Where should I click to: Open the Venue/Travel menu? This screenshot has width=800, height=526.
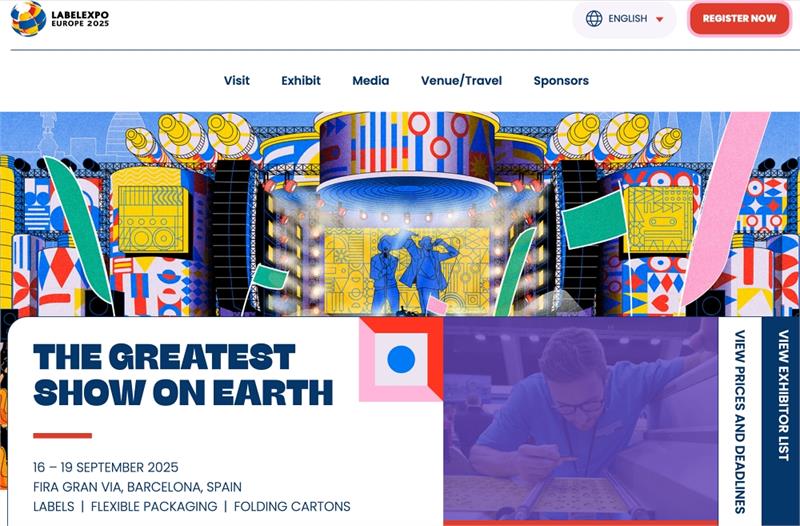pyautogui.click(x=461, y=81)
